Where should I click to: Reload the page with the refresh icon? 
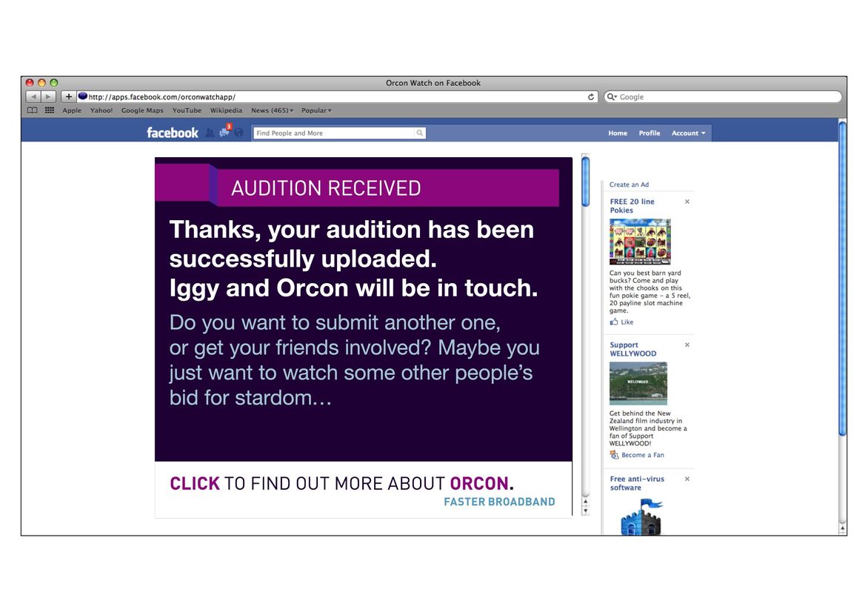pyautogui.click(x=591, y=97)
